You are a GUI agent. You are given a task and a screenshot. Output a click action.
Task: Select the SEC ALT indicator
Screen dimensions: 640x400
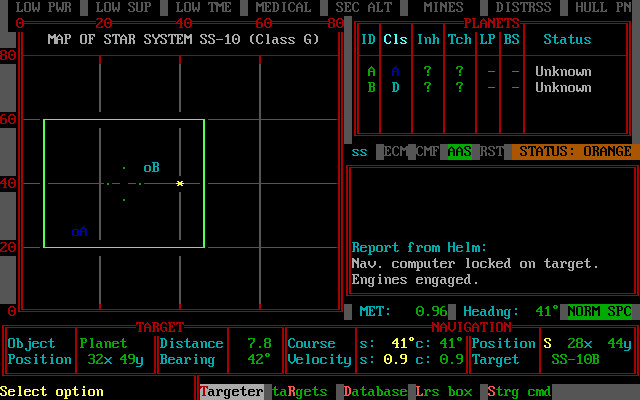[363, 7]
